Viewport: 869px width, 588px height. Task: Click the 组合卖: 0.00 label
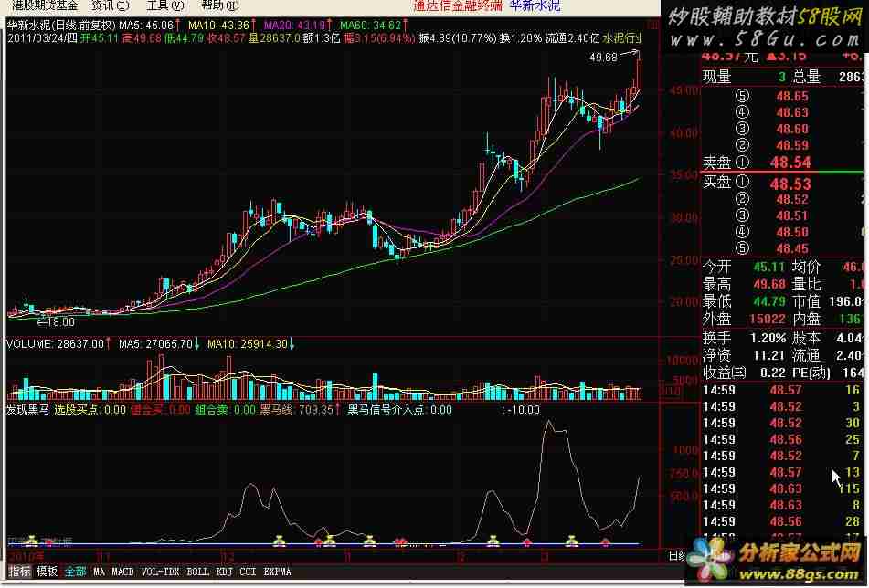[x=225, y=410]
